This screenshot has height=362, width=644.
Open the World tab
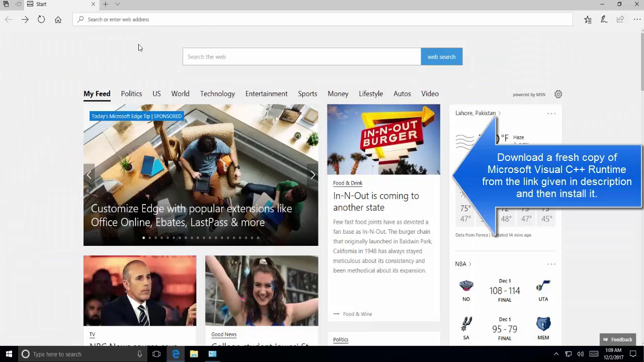[180, 94]
